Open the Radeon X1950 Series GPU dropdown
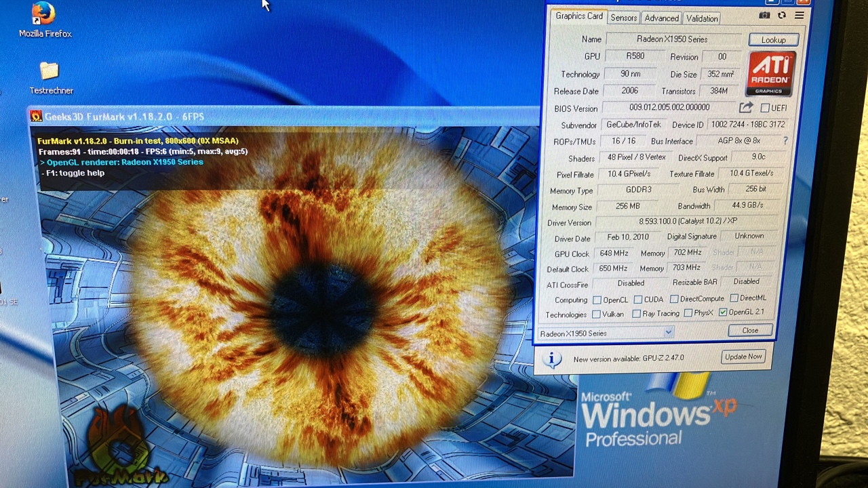 coord(606,333)
